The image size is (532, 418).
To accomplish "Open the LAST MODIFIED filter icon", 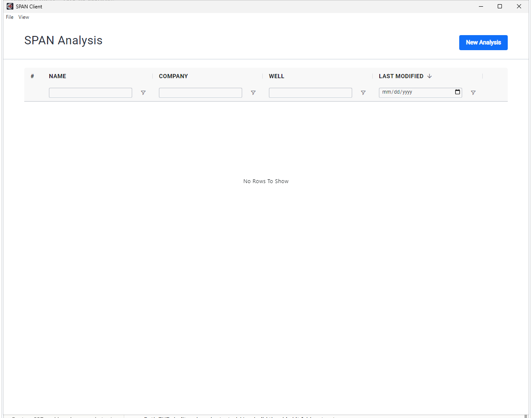I will [473, 93].
